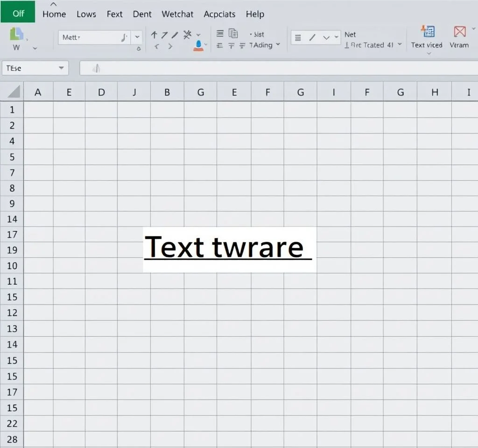Click the red Vtram envelope icon
This screenshot has width=478, height=448.
coord(459,32)
